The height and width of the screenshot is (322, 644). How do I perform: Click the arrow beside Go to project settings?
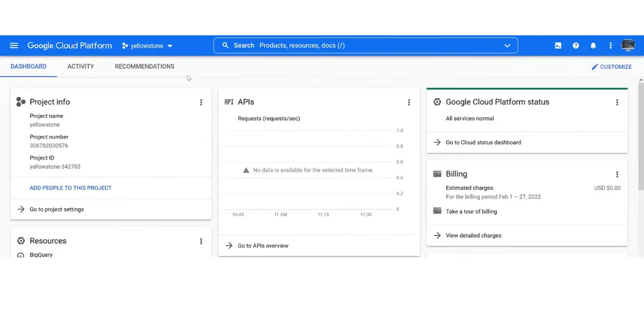21,209
